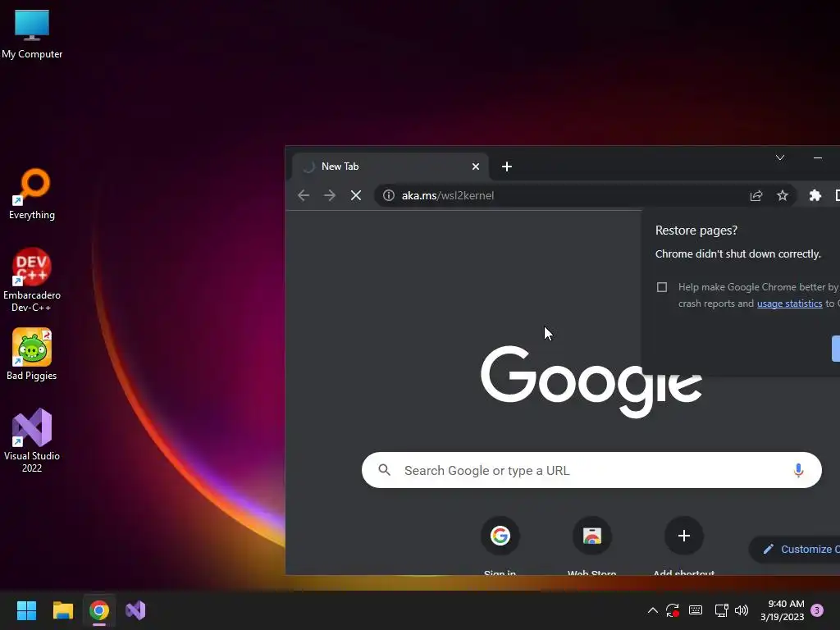View site information icon in address bar
Screen dimensions: 840x630
[388, 195]
